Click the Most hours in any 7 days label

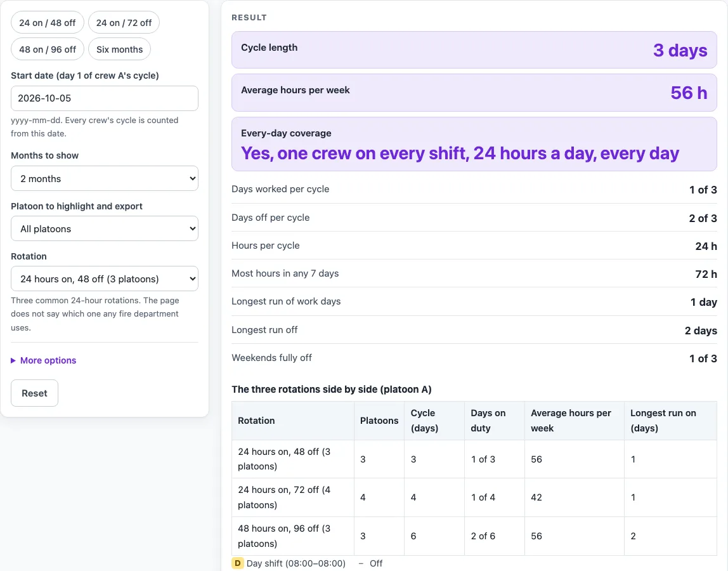[x=285, y=273]
